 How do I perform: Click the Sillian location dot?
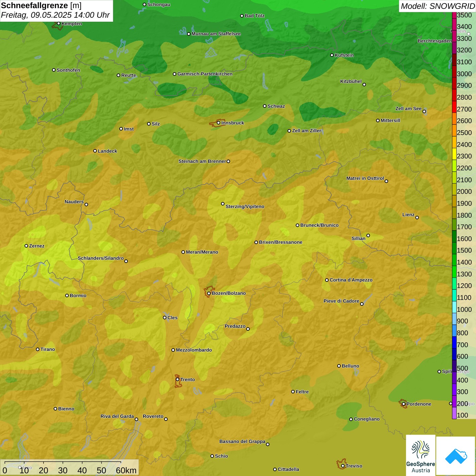coord(368,235)
